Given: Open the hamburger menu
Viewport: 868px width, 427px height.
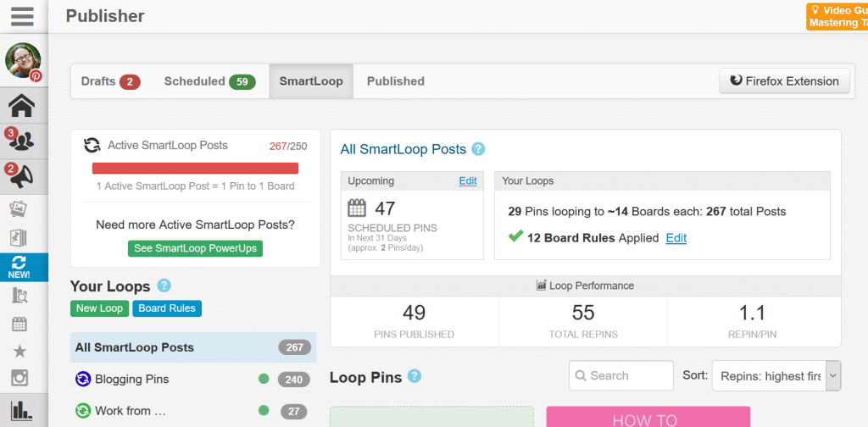Looking at the screenshot, I should click(22, 16).
